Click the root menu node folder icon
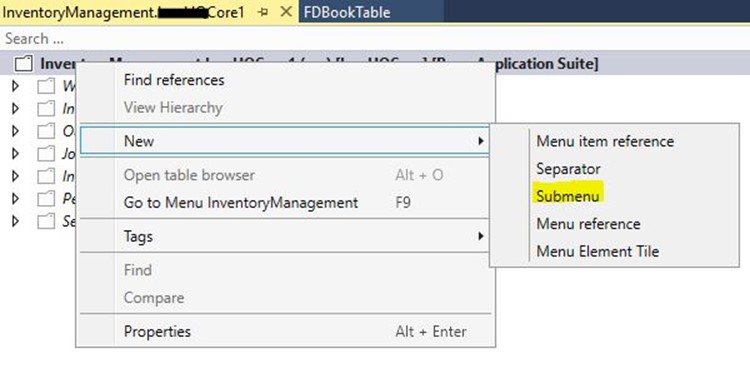The width and height of the screenshot is (750, 373). 24,64
